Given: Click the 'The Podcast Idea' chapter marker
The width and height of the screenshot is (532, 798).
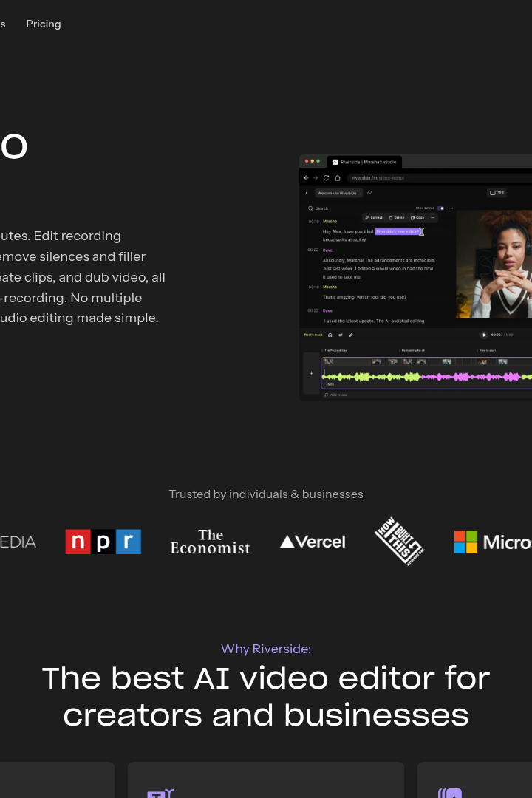Looking at the screenshot, I should click(335, 351).
